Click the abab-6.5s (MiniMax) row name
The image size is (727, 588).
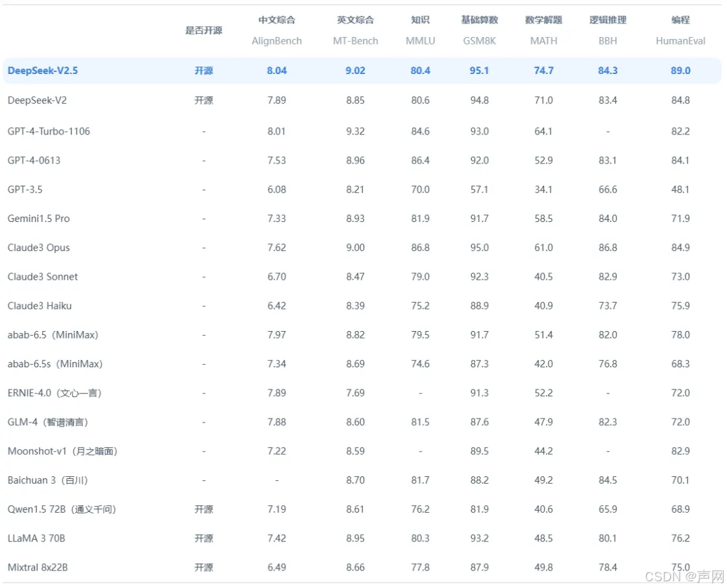55,364
